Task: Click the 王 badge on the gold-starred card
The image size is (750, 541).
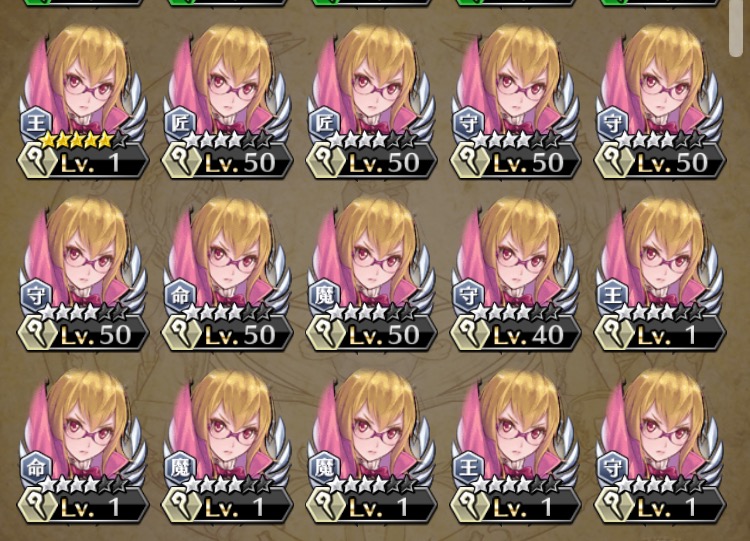Action: point(36,123)
